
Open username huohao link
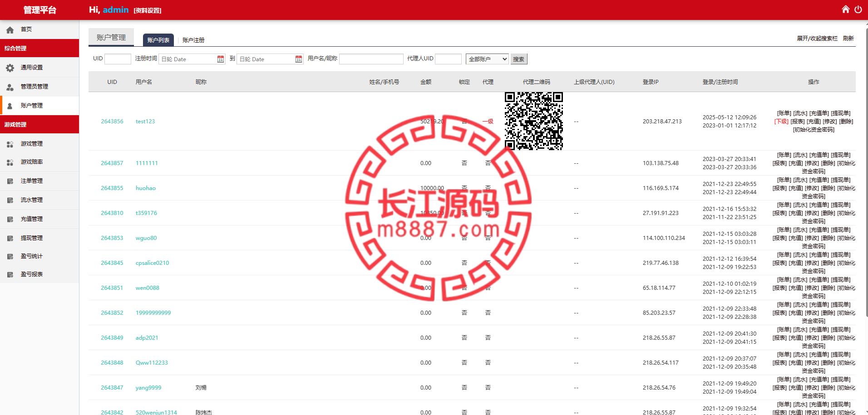coord(146,188)
